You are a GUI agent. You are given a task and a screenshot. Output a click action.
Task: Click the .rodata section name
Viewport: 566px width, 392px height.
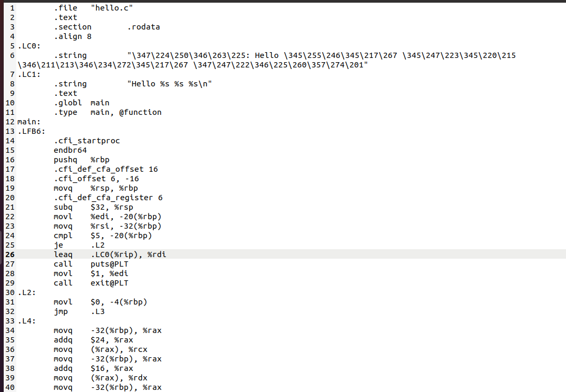click(x=143, y=27)
